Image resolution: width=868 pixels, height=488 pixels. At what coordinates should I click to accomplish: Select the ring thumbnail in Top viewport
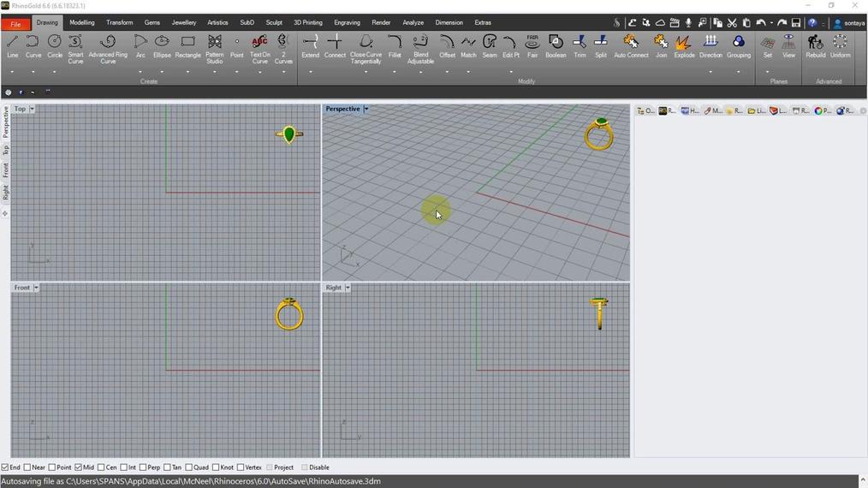pos(289,134)
